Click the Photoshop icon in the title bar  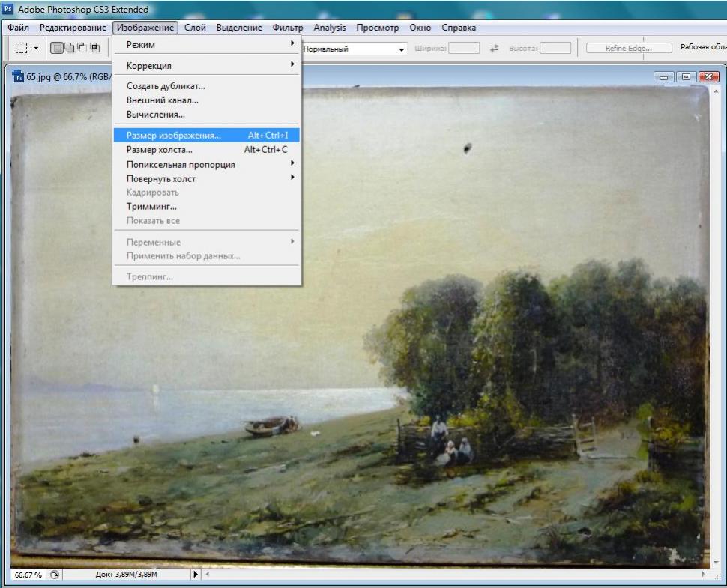click(x=8, y=9)
